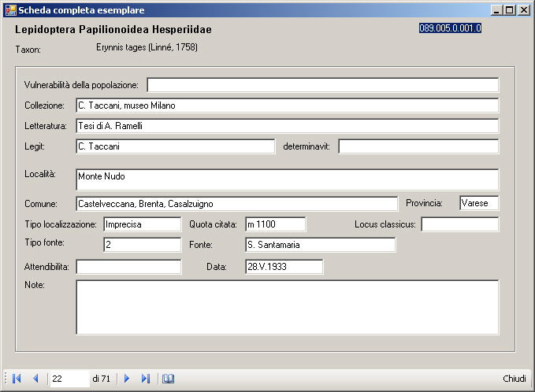Click the empty determinavit field

(x=418, y=146)
